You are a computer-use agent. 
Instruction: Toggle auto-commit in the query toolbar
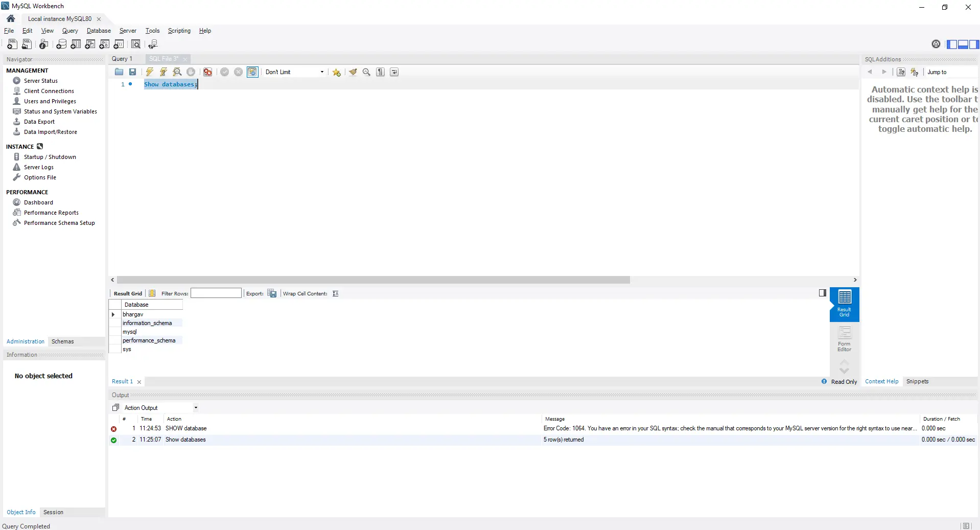[252, 72]
